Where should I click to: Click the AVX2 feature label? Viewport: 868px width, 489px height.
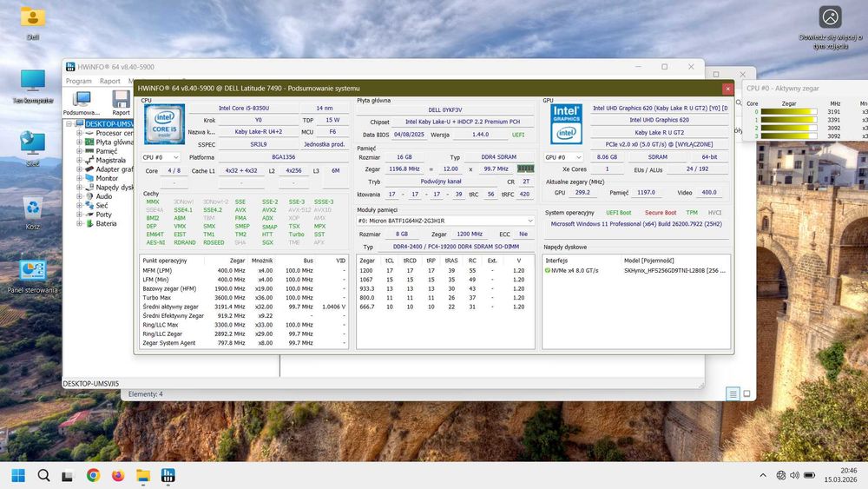pyautogui.click(x=269, y=210)
